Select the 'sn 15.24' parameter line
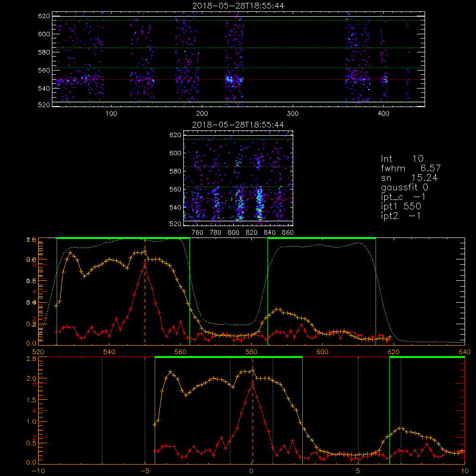 click(x=409, y=178)
